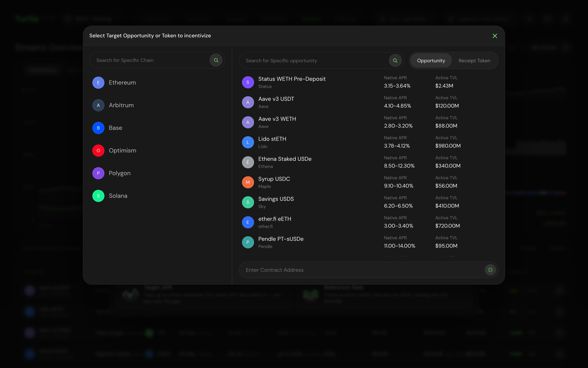
Task: Choose the Solana chain label
Action: (118, 196)
